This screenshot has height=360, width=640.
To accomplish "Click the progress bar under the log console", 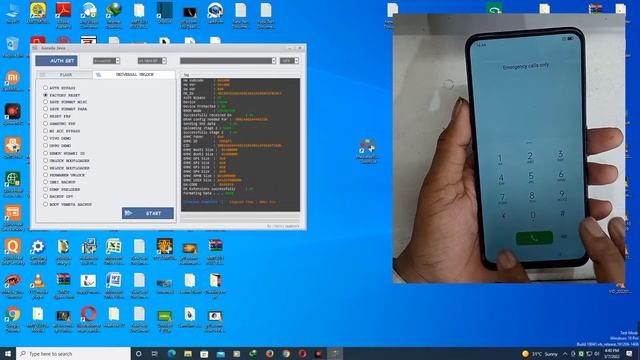I will [240, 218].
